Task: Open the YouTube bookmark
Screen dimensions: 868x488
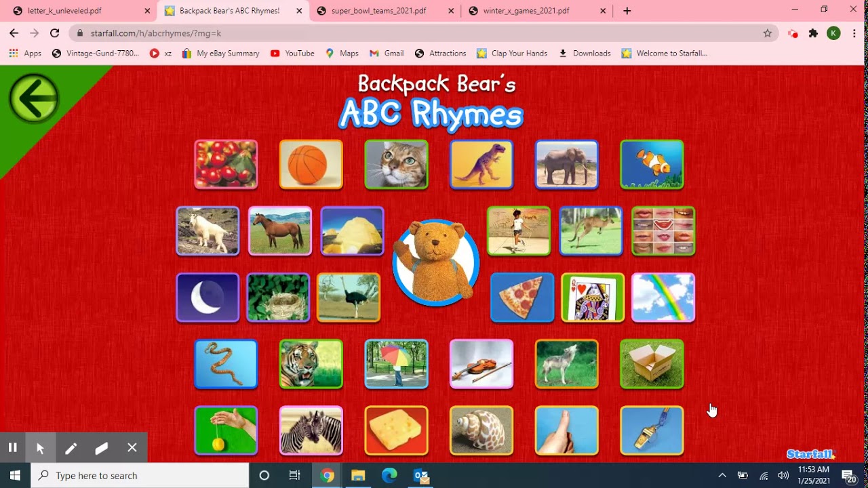Action: pos(292,53)
